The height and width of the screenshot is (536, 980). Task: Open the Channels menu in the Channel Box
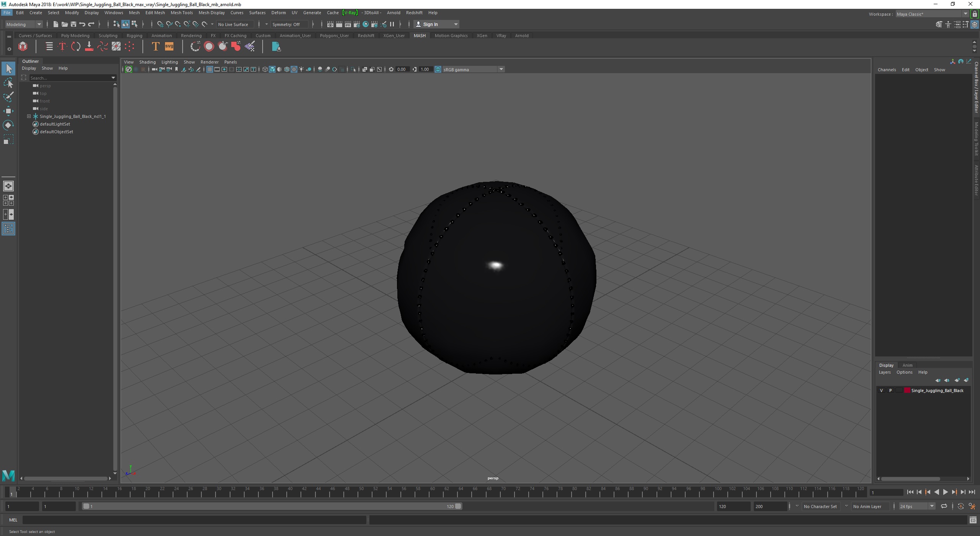click(x=887, y=70)
